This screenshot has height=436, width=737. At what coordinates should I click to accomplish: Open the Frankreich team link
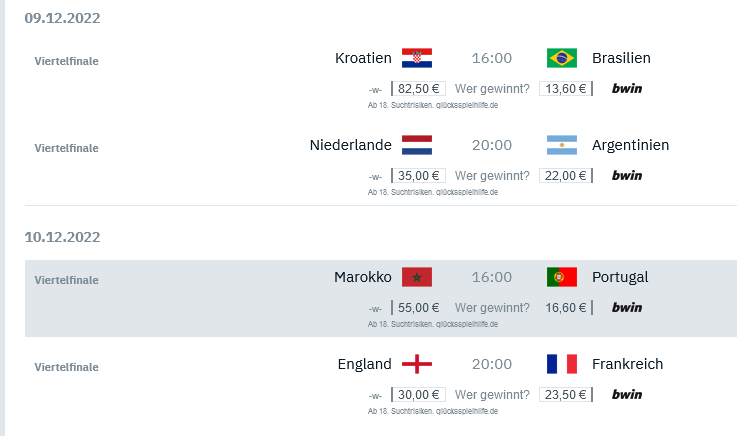(x=627, y=364)
